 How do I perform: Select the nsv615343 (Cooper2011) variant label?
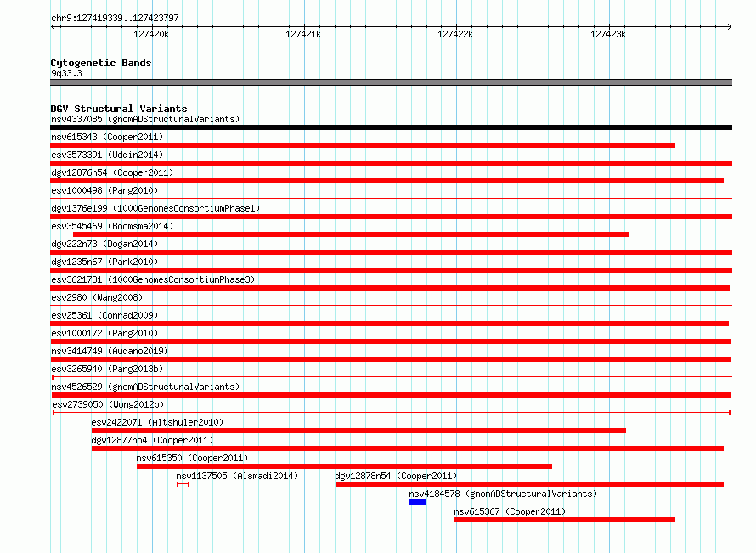tap(107, 137)
